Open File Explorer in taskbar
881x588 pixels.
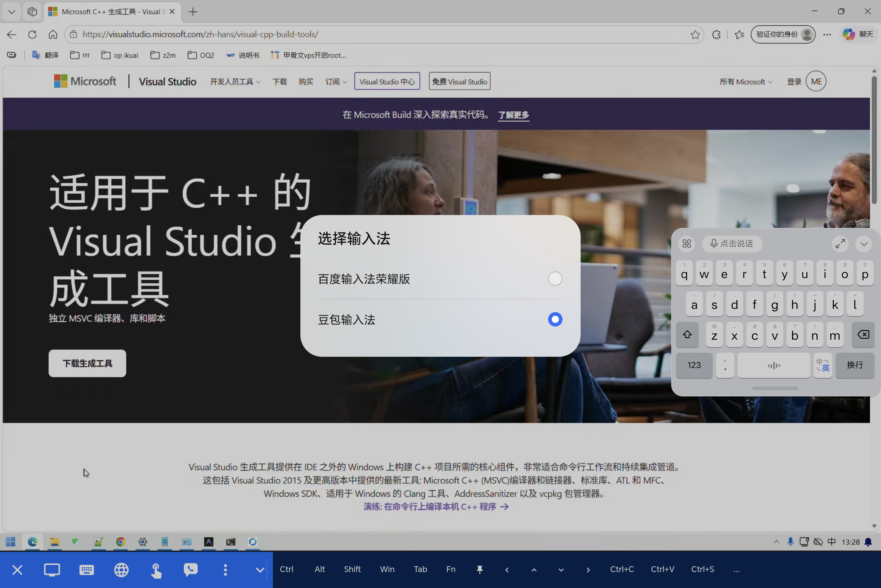(55, 542)
